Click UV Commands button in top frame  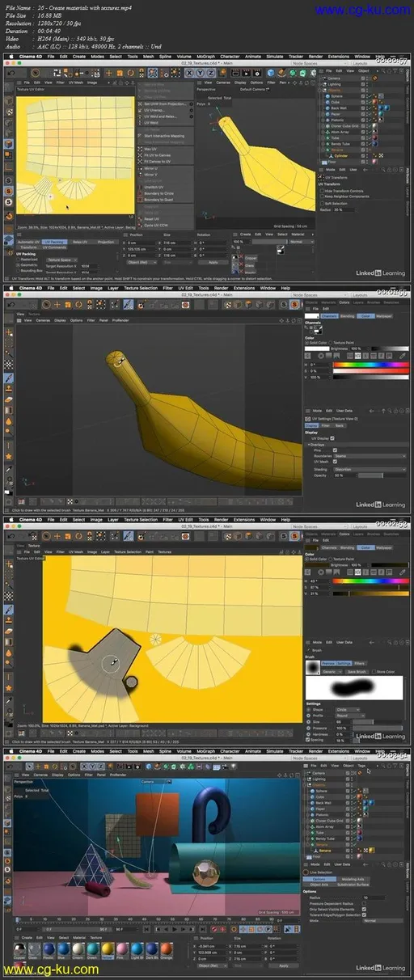[54, 247]
